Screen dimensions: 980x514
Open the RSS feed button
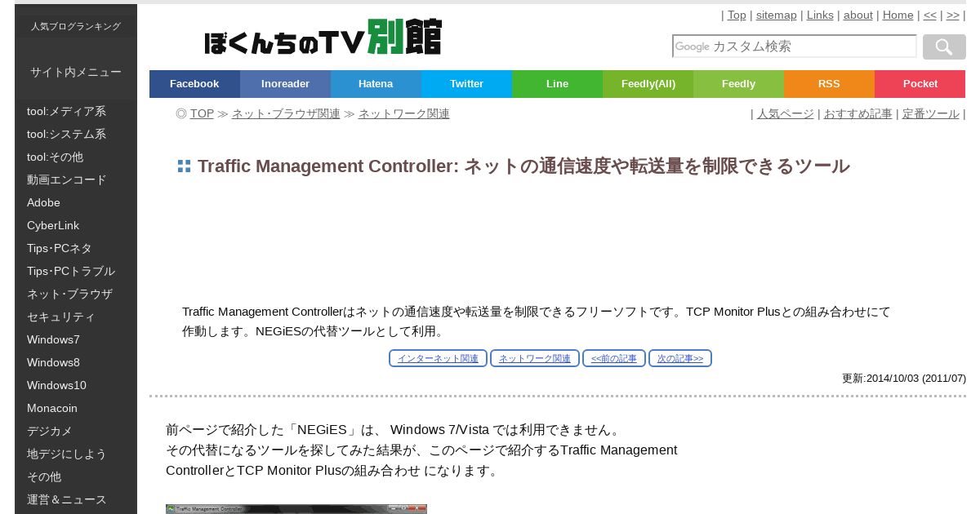click(x=829, y=84)
